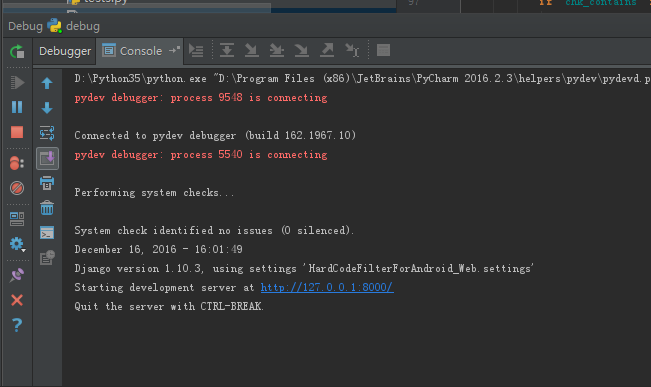This screenshot has width=651, height=387.
Task: Show the current execution point
Action: coord(196,51)
